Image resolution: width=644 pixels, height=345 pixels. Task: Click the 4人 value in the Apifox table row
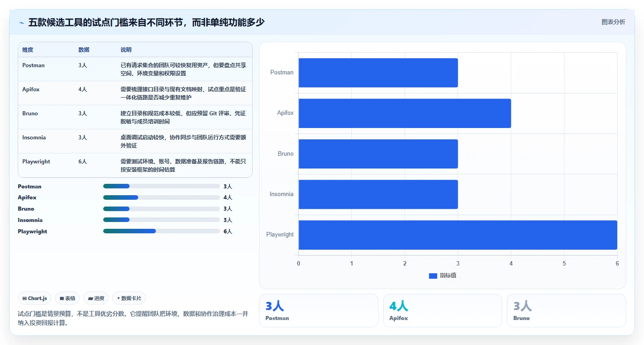click(82, 89)
